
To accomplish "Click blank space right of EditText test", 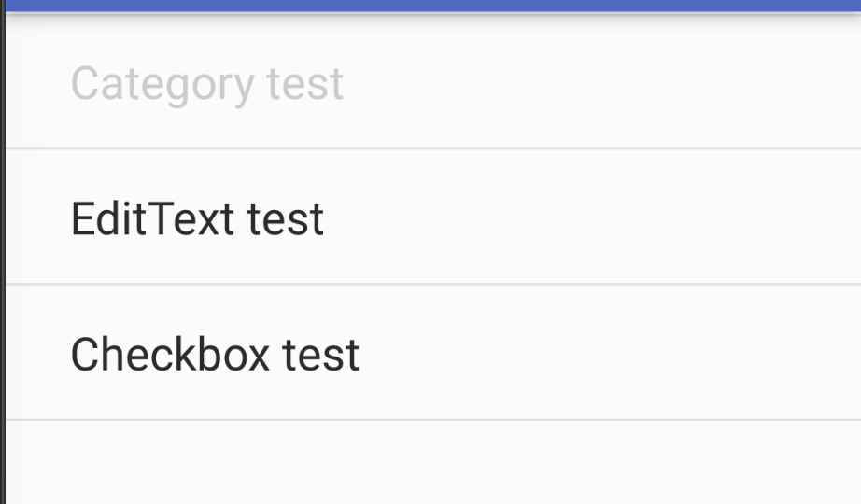I will (593, 217).
